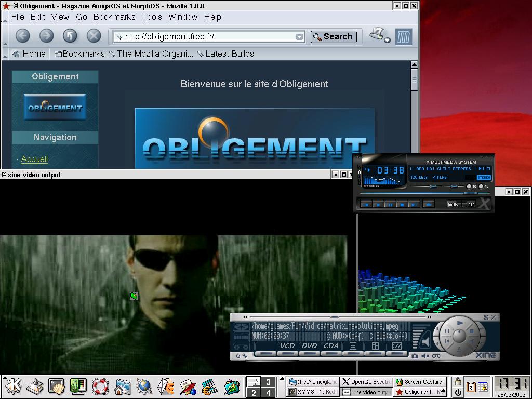532x399 pixels.
Task: Open the Bookmarks menu in Mozilla
Action: [114, 17]
